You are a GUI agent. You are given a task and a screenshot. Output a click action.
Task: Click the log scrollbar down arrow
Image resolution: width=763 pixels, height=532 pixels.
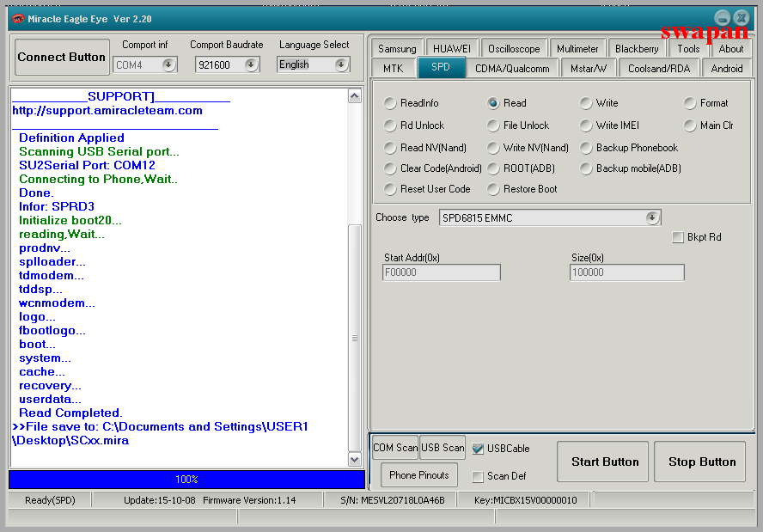[x=355, y=459]
